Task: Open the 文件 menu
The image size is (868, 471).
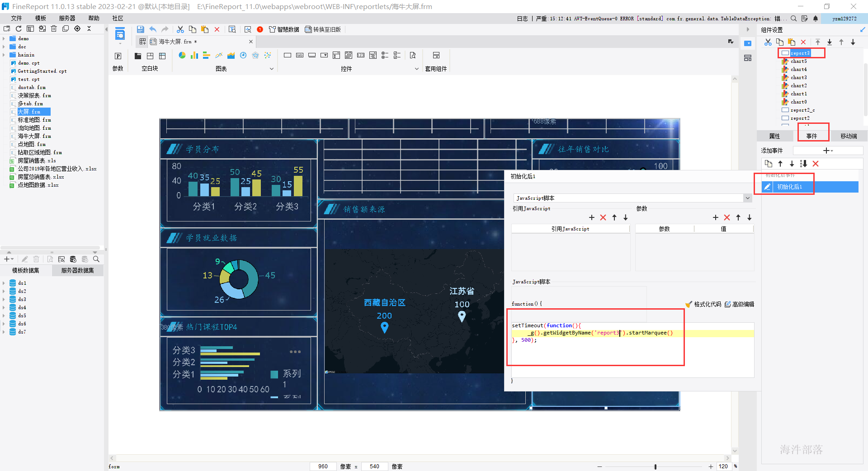Action: pyautogui.click(x=16, y=18)
